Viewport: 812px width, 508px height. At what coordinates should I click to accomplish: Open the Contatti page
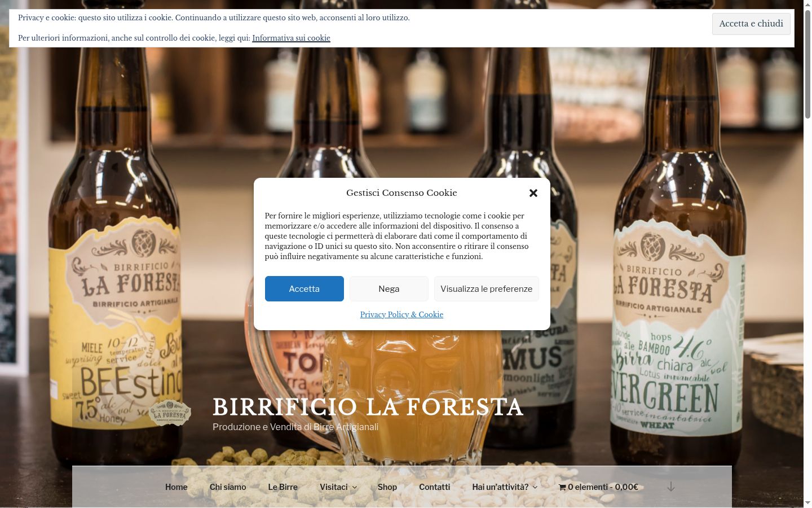click(x=435, y=487)
